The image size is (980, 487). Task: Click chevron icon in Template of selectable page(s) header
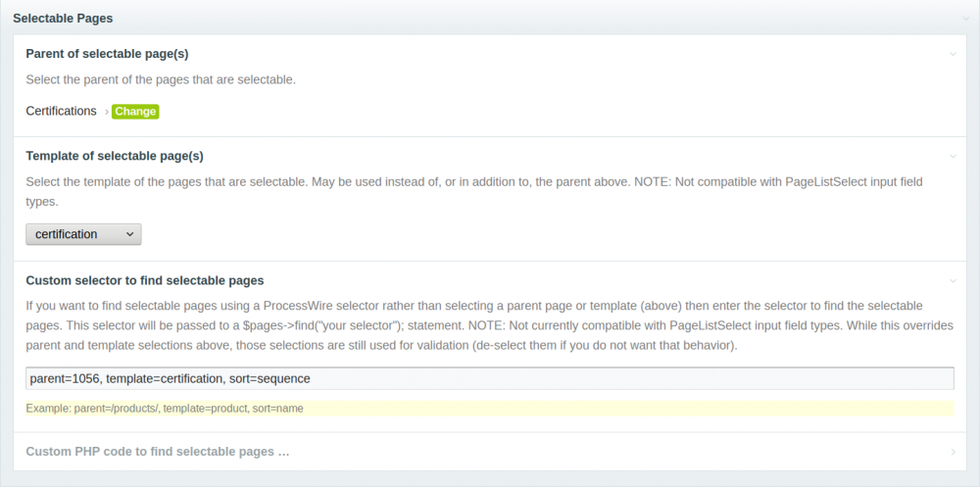point(953,156)
